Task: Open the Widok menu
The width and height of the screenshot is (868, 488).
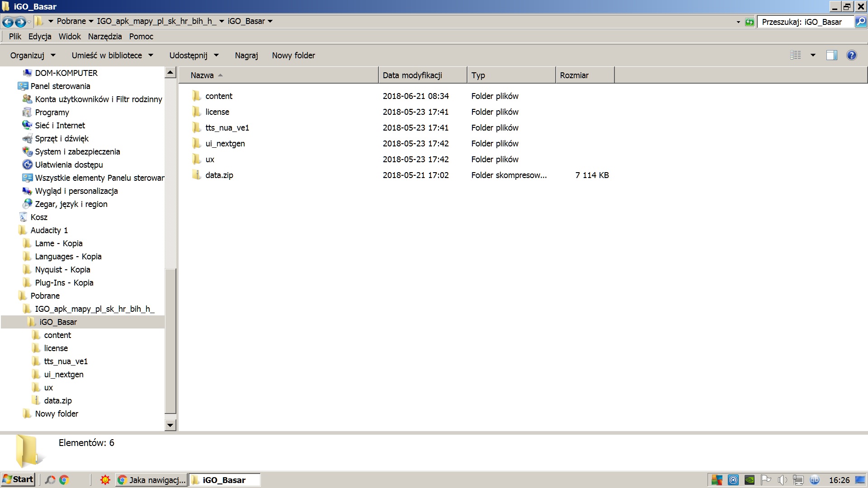Action: click(x=70, y=37)
